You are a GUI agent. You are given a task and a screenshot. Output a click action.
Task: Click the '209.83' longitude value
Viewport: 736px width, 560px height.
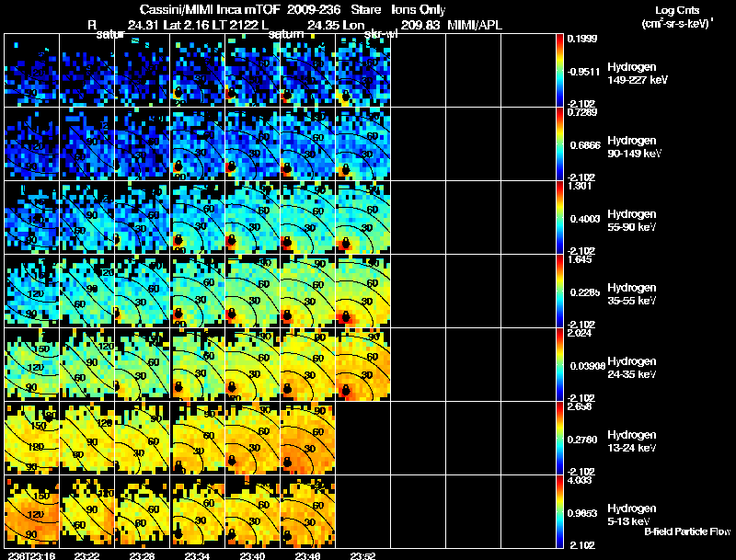point(420,26)
